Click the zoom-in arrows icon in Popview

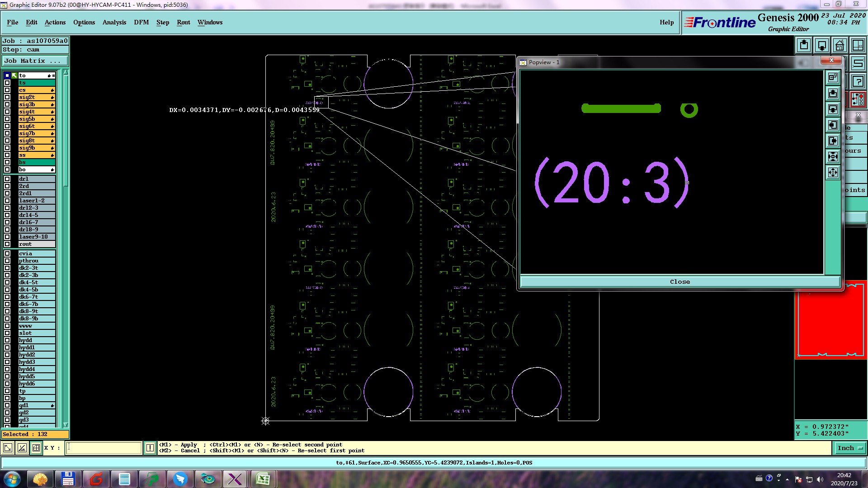(833, 157)
